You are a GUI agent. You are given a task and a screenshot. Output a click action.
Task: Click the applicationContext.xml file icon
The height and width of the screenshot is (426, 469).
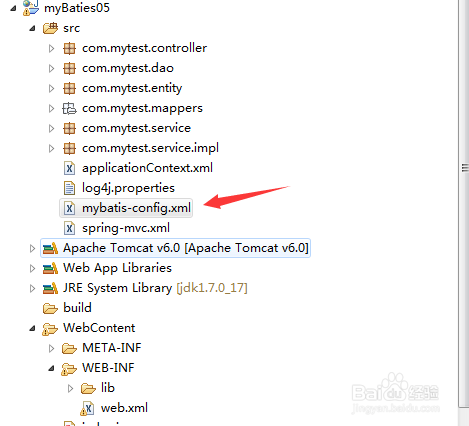(x=69, y=168)
